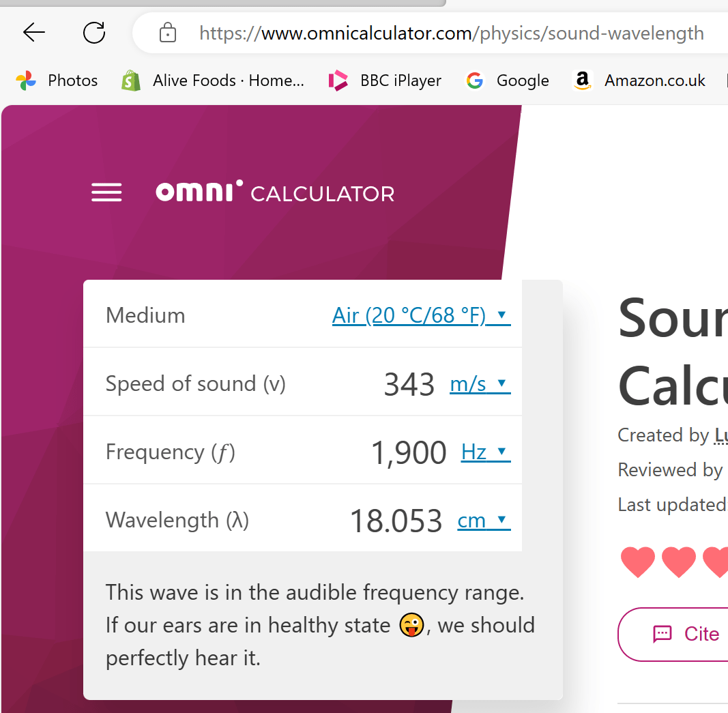The height and width of the screenshot is (713, 728).
Task: Reload the page with refresh icon
Action: click(x=93, y=33)
